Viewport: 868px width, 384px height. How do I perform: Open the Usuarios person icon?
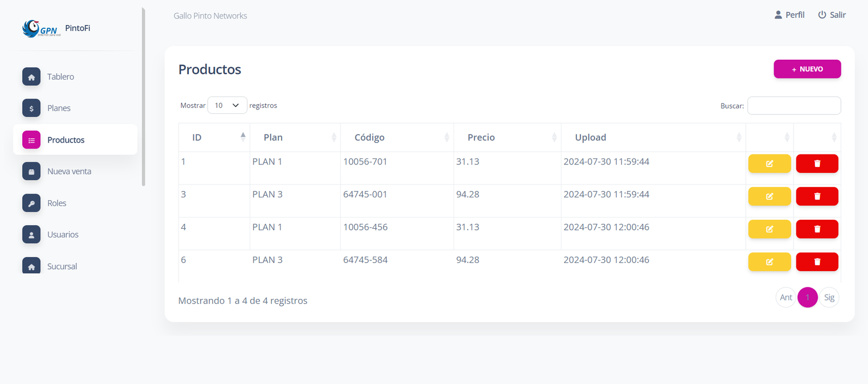31,235
